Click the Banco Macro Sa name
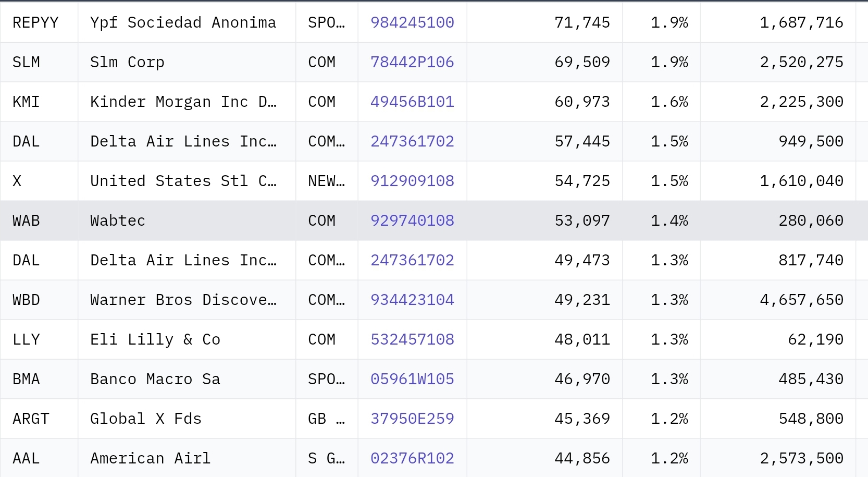Image resolution: width=868 pixels, height=477 pixels. click(155, 379)
